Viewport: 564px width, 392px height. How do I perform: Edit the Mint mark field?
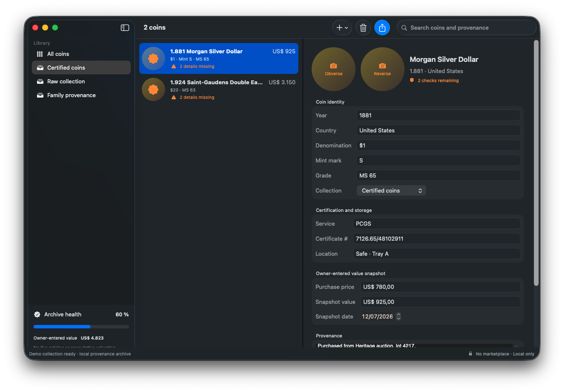point(438,160)
